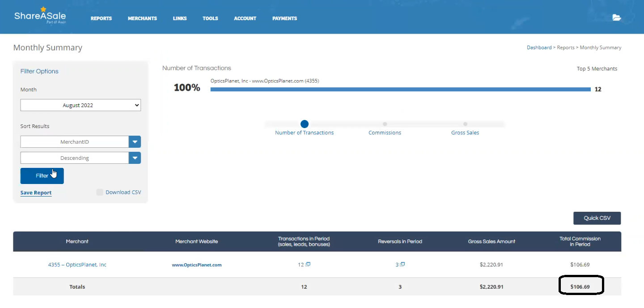Open the 4355 – OpticsPlanet, Inc merchant link
This screenshot has height=308, width=644.
pyautogui.click(x=77, y=265)
